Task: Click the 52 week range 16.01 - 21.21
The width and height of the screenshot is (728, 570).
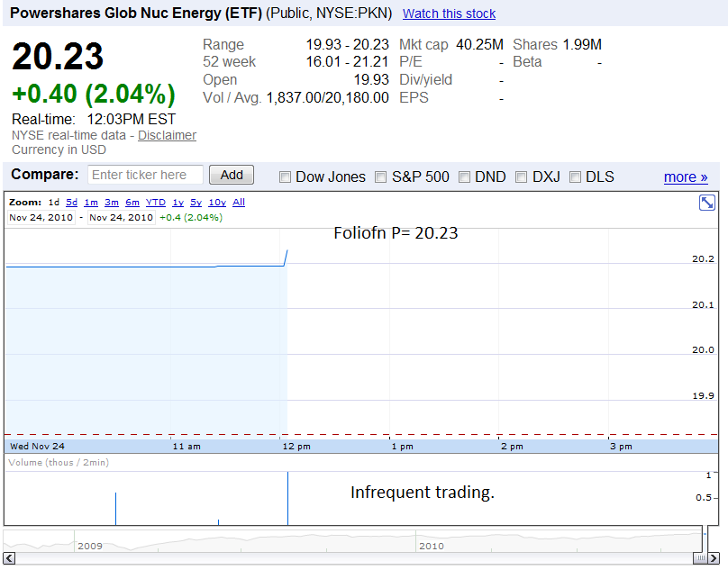Action: click(x=347, y=62)
